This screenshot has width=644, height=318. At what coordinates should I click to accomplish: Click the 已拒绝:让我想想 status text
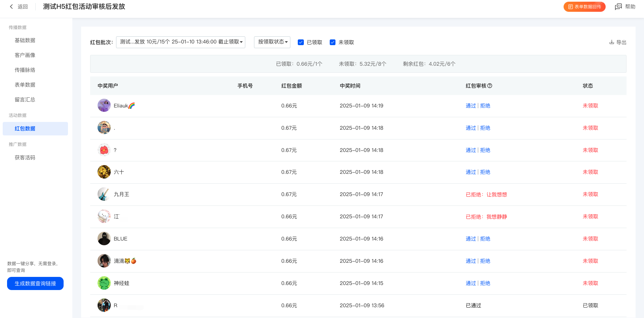pos(486,194)
